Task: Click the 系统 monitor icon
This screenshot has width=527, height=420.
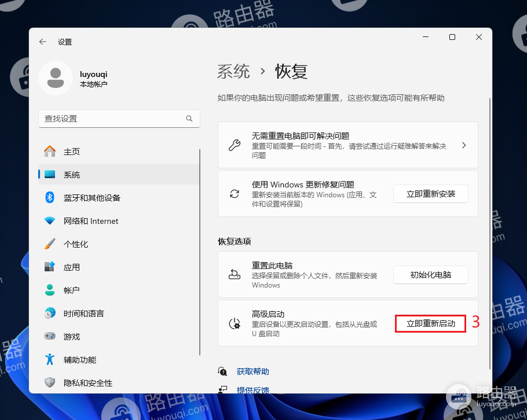Action: pos(50,174)
